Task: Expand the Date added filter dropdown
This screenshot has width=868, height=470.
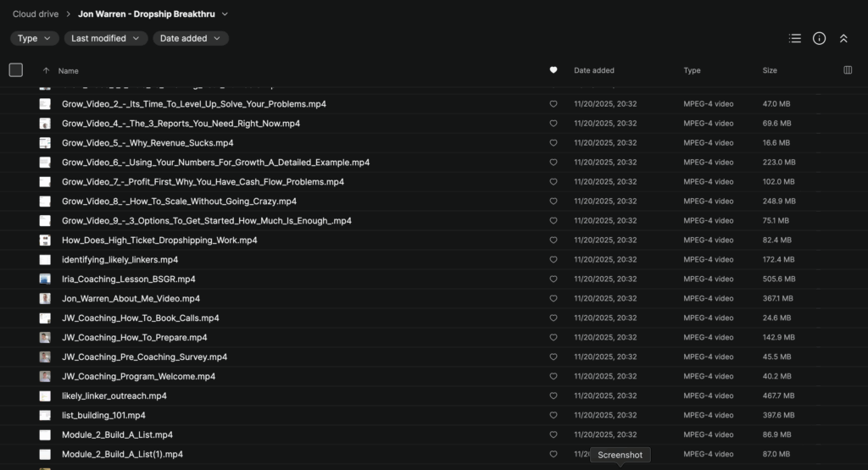Action: [191, 38]
